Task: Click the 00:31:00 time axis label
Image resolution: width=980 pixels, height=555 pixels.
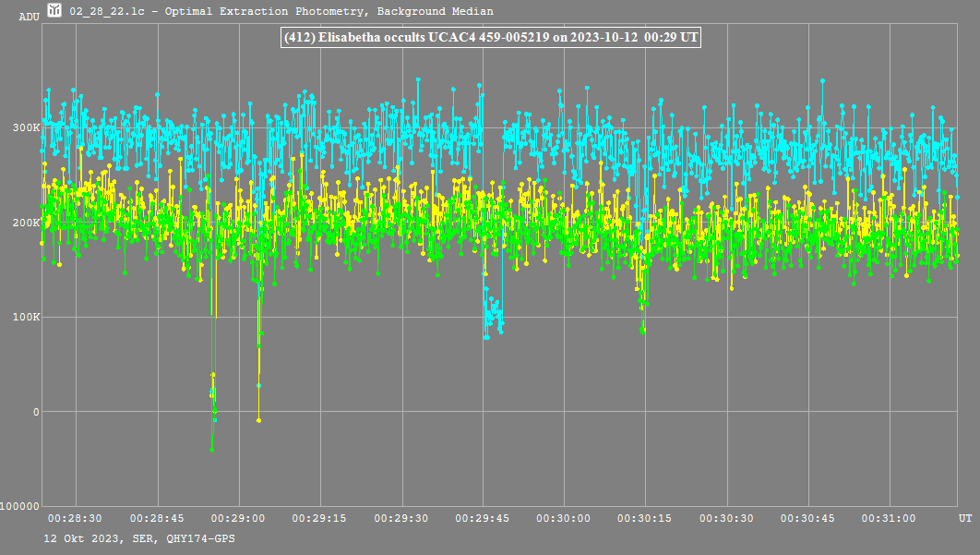Action: pos(889,519)
